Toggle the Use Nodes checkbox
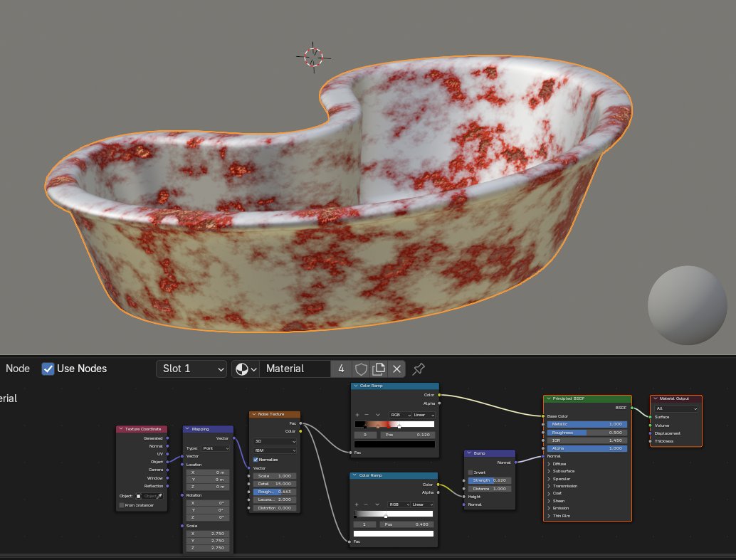This screenshot has height=560, width=736. coord(48,369)
